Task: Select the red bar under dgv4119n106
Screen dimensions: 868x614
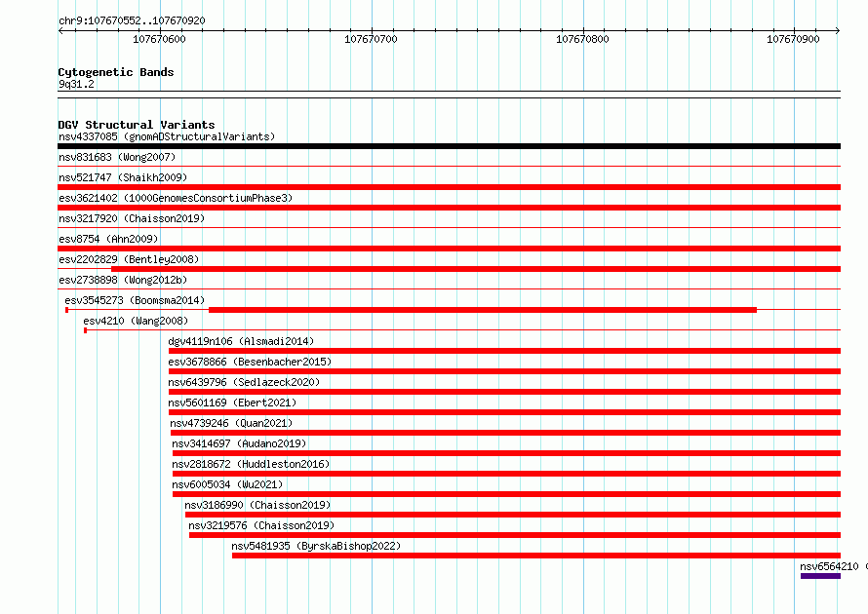Action: click(x=505, y=351)
